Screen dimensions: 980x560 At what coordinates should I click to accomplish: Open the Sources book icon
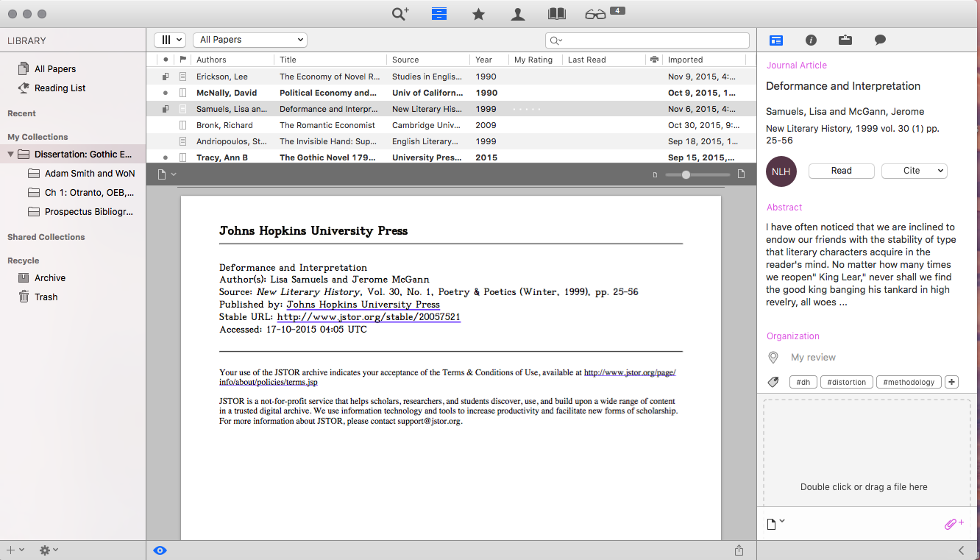pos(557,14)
